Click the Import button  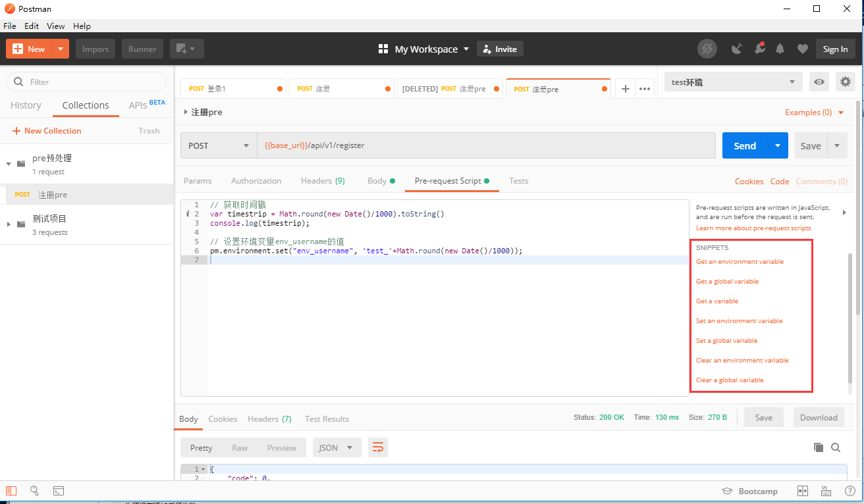point(95,49)
